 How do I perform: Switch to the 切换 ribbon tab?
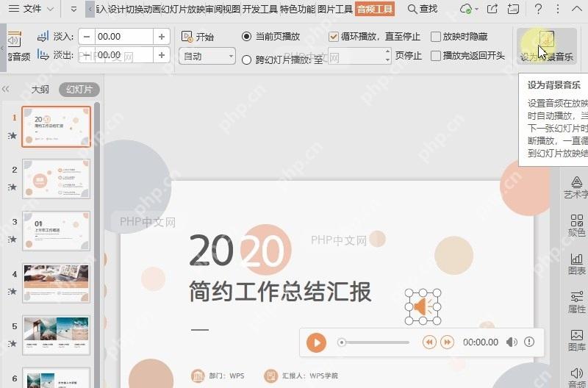pyautogui.click(x=133, y=9)
